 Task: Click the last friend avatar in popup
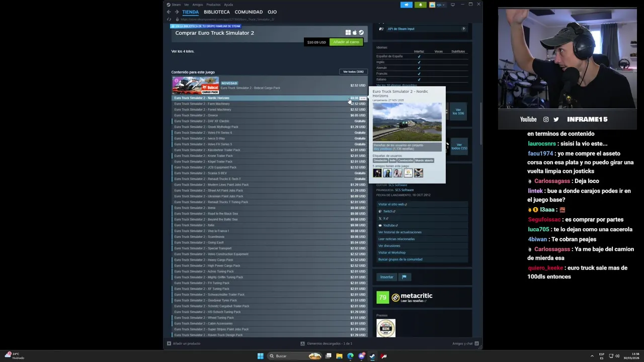(419, 173)
